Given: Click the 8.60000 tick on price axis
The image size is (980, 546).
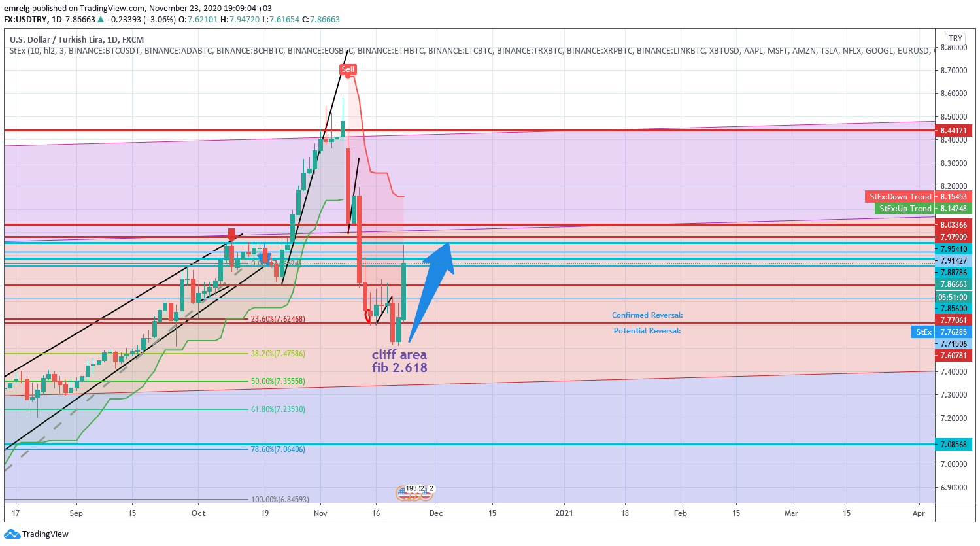Looking at the screenshot, I should (x=954, y=94).
